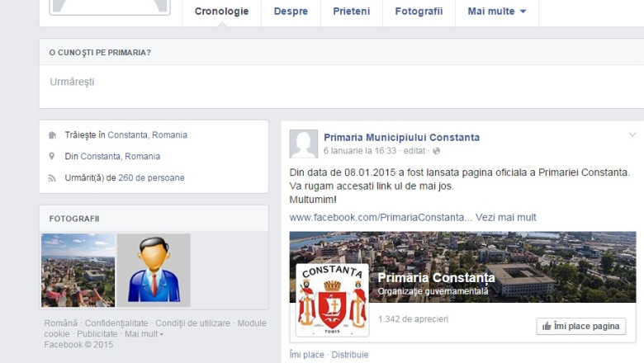Screen dimensions: 644x363
Task: Click 1.342 de aprecieri text
Action: [x=413, y=319]
